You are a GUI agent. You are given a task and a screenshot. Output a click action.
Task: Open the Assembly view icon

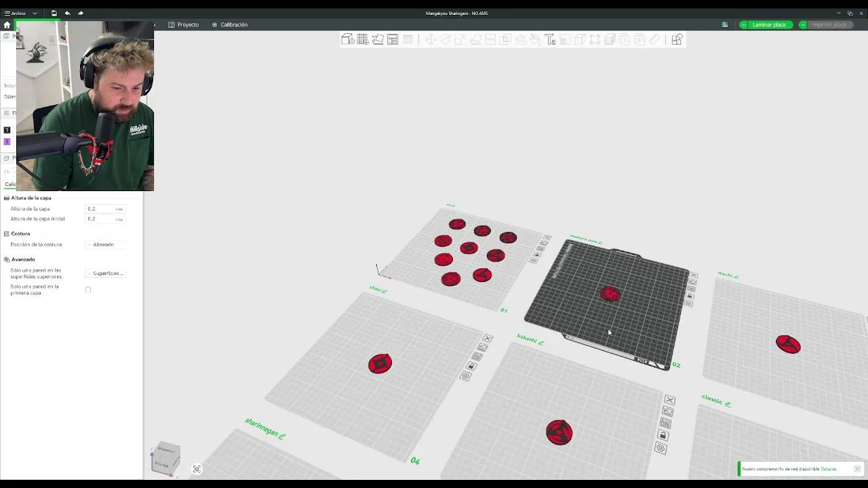(677, 39)
